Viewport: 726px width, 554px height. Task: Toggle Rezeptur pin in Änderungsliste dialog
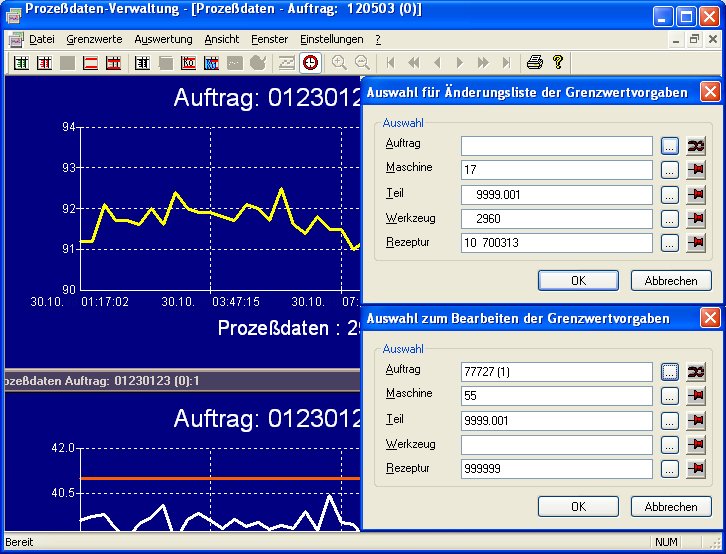click(x=696, y=243)
